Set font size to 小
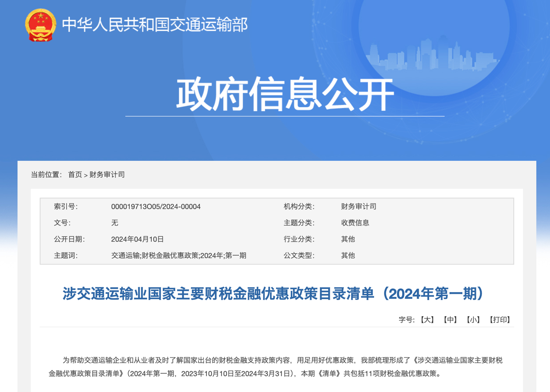This screenshot has width=550, height=392. 473,320
